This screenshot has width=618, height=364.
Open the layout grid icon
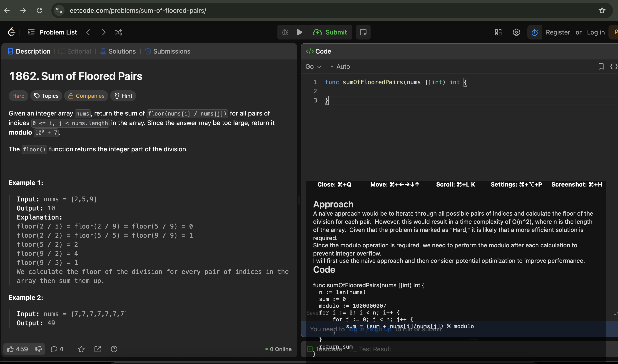pos(498,32)
